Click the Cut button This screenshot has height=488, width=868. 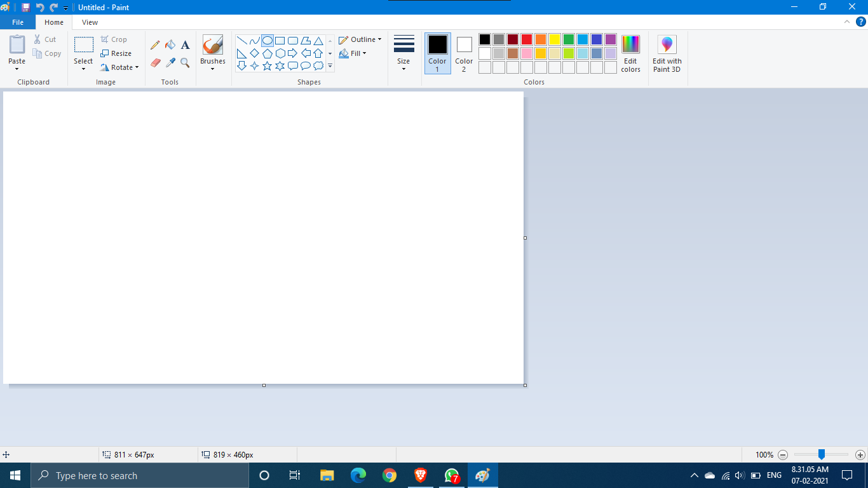tap(45, 39)
